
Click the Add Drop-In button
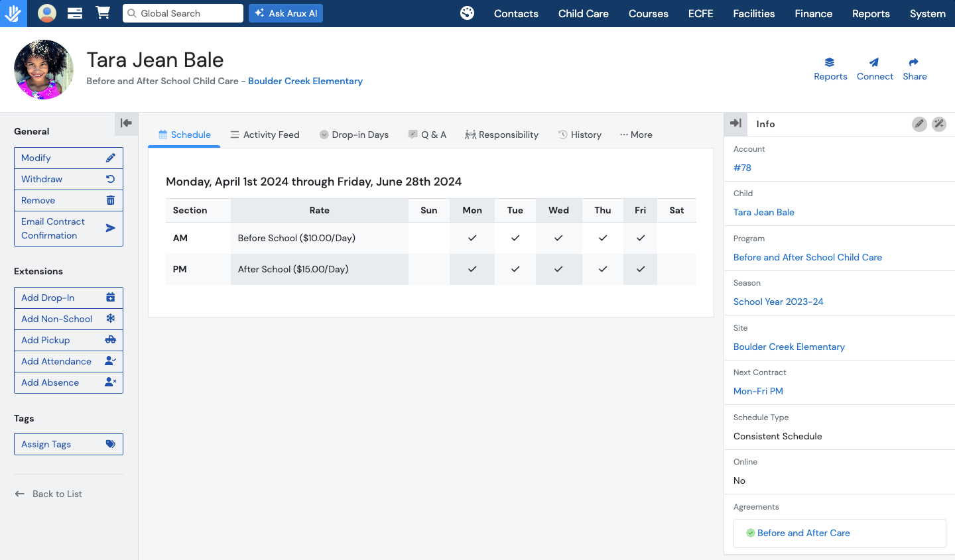point(68,298)
